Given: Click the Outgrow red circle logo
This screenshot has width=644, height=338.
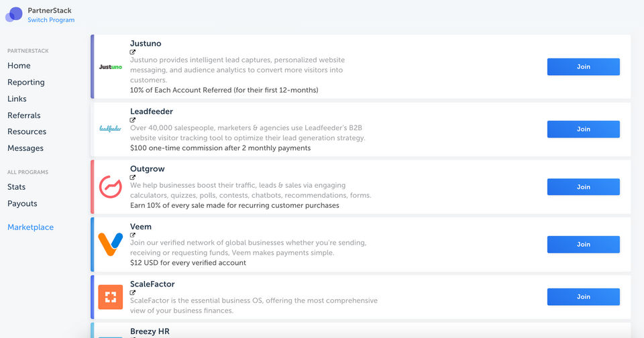Looking at the screenshot, I should pyautogui.click(x=110, y=186).
